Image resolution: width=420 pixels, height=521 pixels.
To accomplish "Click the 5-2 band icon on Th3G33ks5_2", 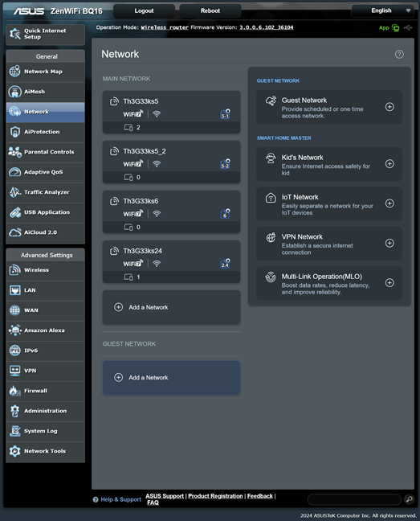I will point(226,164).
